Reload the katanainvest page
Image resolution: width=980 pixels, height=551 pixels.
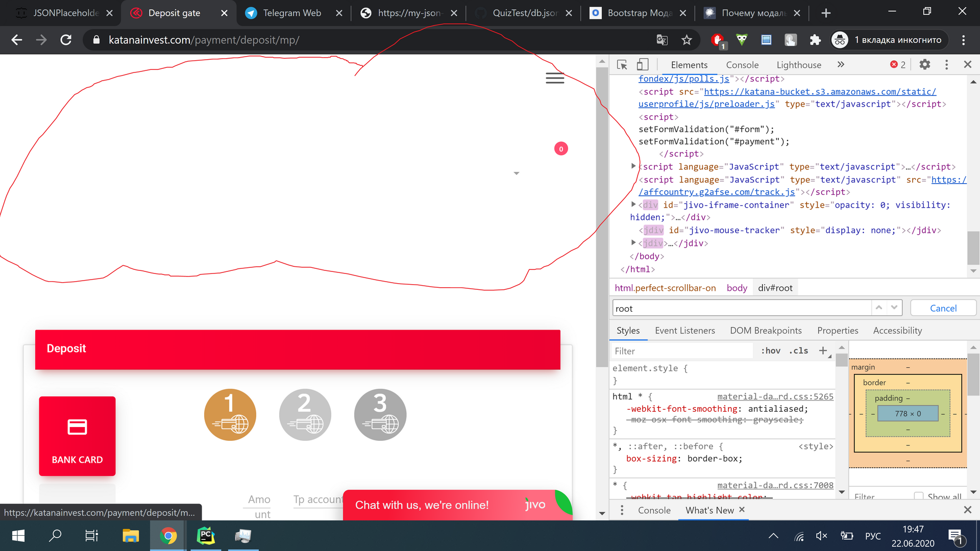pos(66,40)
